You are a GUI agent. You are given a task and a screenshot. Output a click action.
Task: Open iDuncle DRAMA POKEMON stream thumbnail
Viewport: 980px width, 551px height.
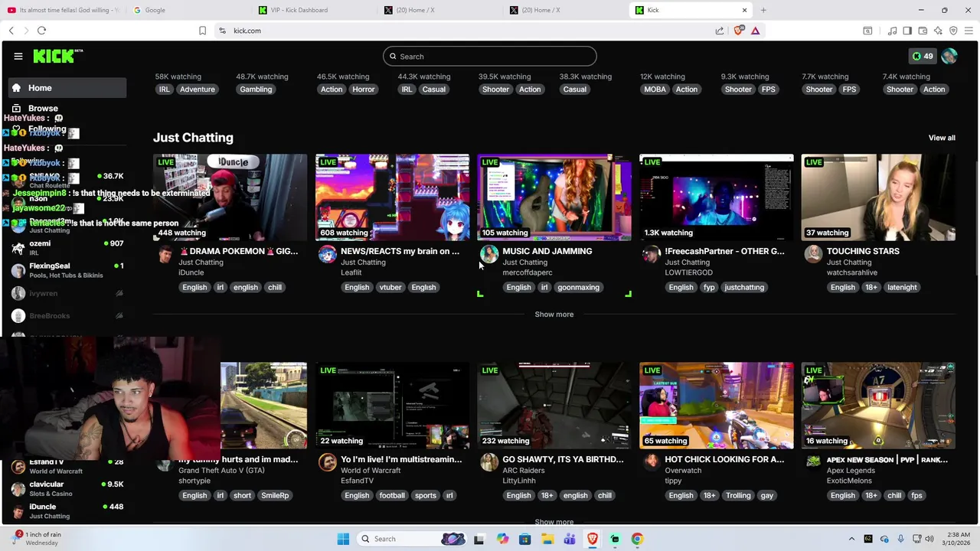pyautogui.click(x=230, y=197)
